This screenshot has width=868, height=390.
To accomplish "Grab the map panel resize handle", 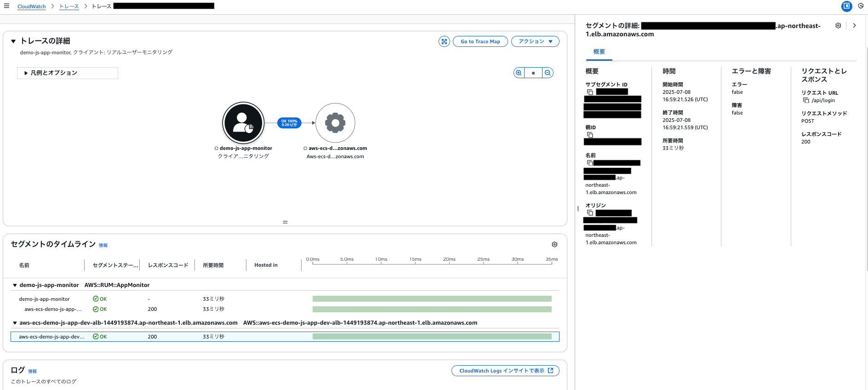I will coord(285,222).
